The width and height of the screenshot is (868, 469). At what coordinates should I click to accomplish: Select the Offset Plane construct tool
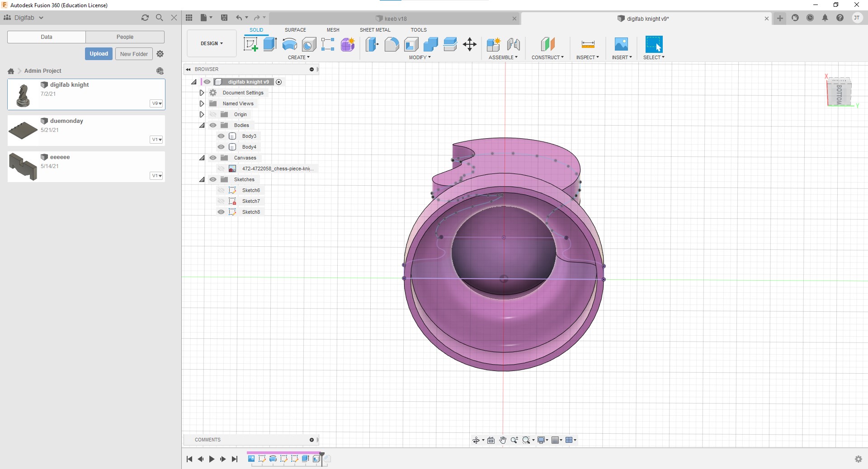pos(547,44)
